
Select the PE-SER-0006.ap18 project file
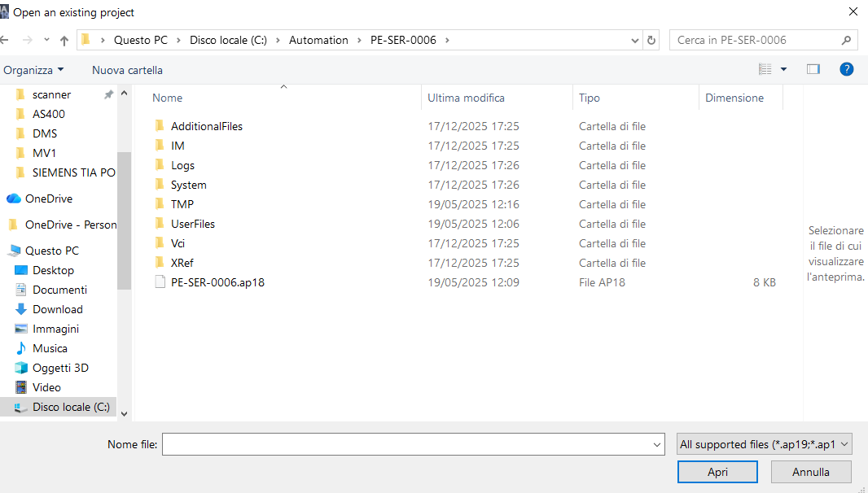pos(217,282)
